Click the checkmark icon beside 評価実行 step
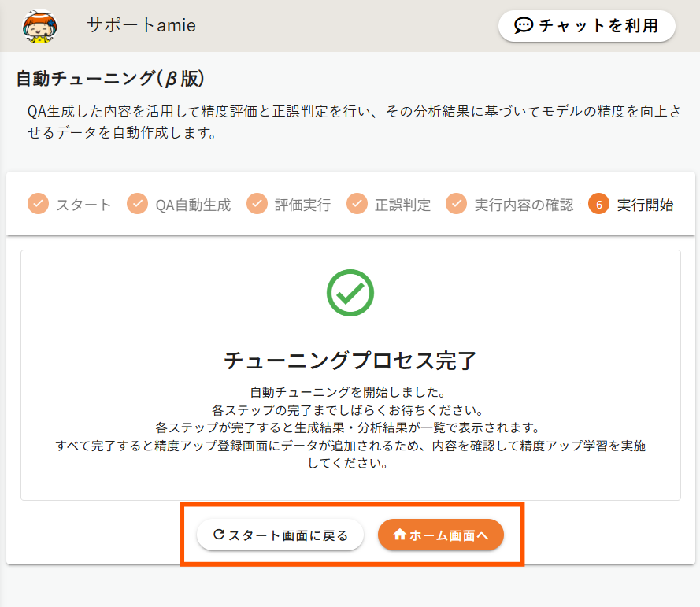700x607 pixels. click(257, 205)
